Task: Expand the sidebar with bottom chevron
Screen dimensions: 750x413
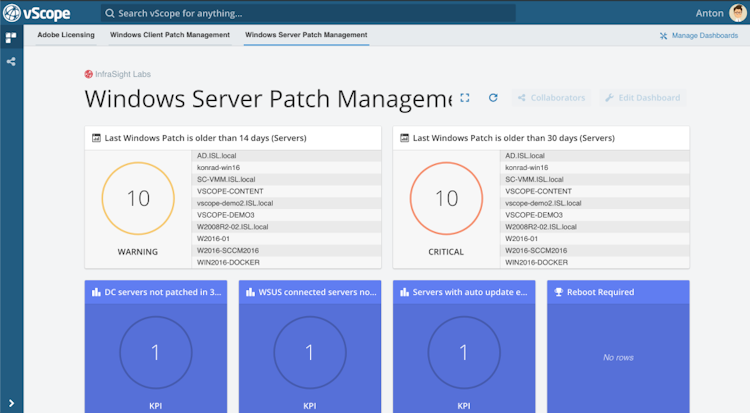Action: pos(11,403)
